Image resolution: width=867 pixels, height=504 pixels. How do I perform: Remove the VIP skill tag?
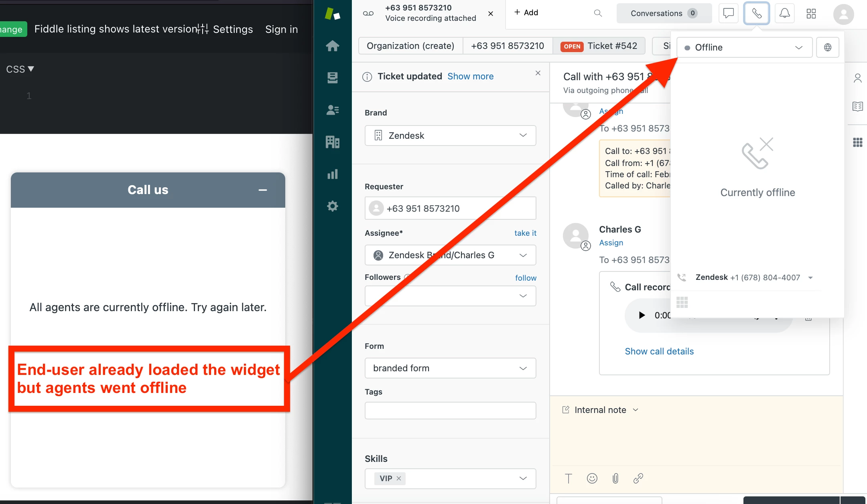(399, 478)
